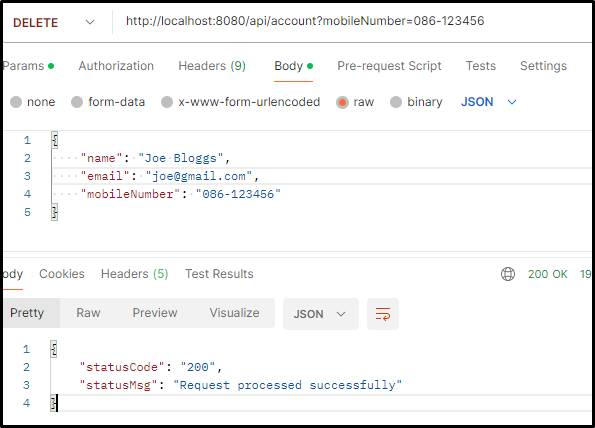The image size is (595, 428).
Task: Open the response Cookies tab
Action: (x=62, y=274)
